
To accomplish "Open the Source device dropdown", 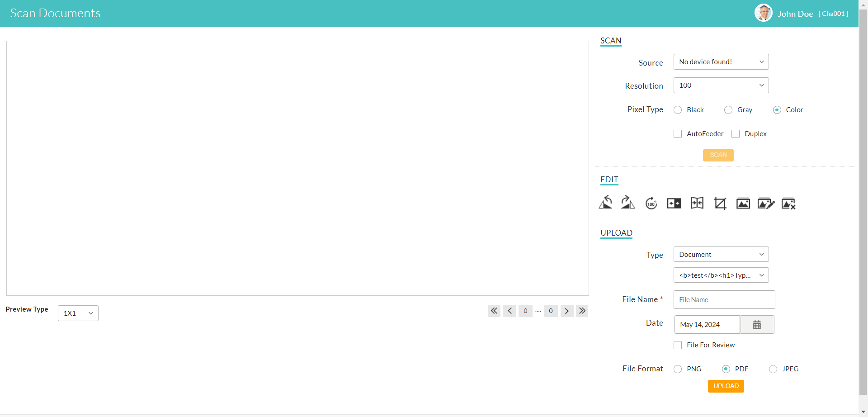I will tap(721, 62).
